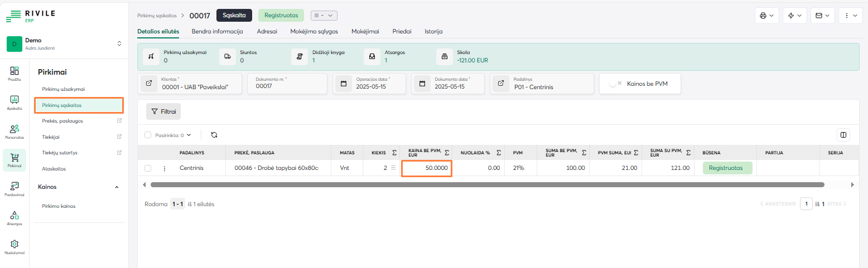Collapse the Kainos sidebar section
Screen dimensions: 868x268
[x=117, y=187]
